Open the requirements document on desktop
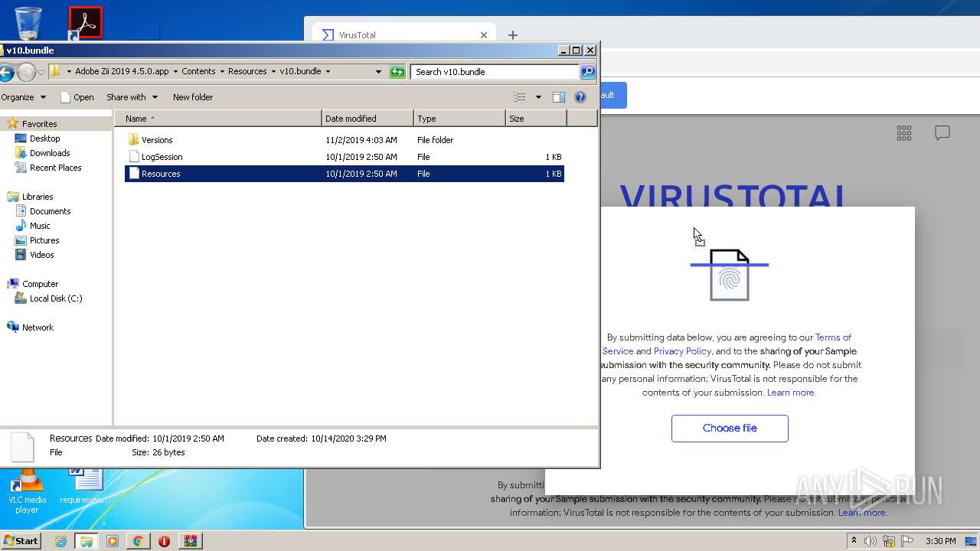 84,487
